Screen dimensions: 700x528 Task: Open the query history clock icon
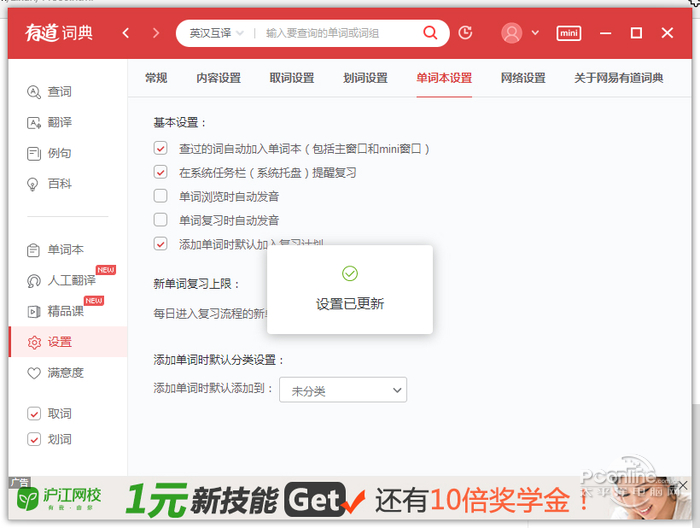465,33
